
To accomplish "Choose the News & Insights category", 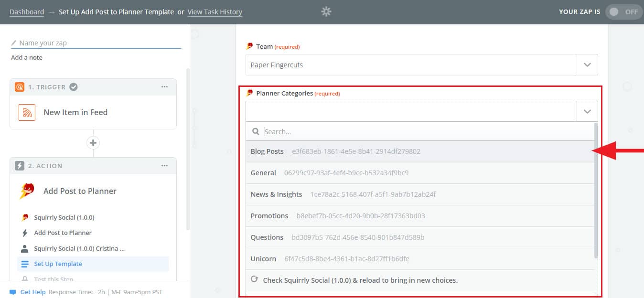I will click(420, 194).
